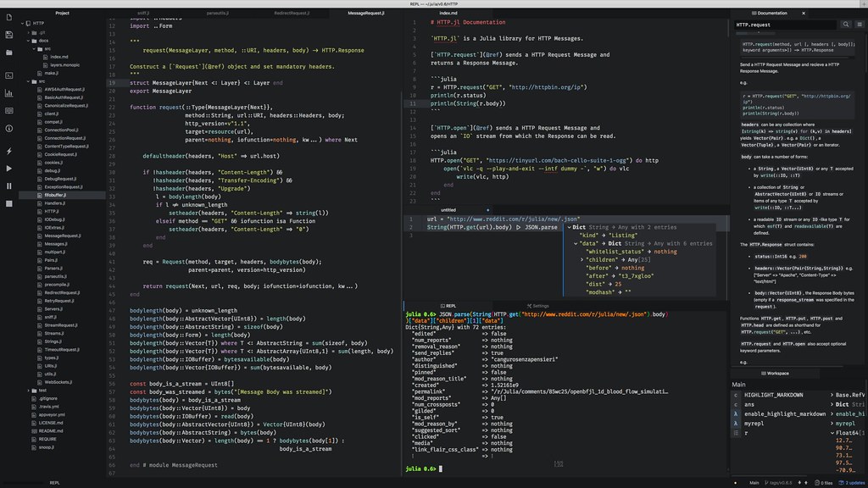Open documentation via the book icon in toolbar

coord(8,111)
